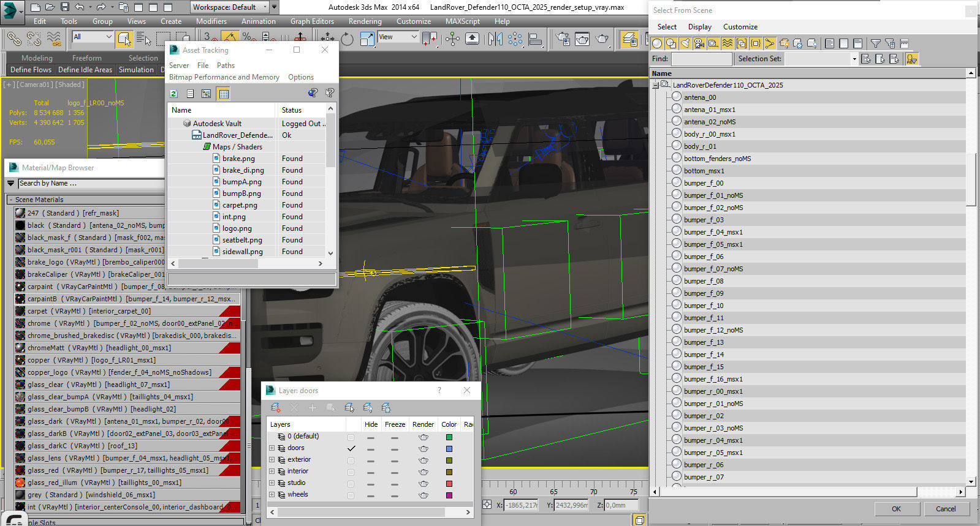The image size is (980, 526).
Task: Open the Workspace: Default dropdown
Action: (229, 7)
